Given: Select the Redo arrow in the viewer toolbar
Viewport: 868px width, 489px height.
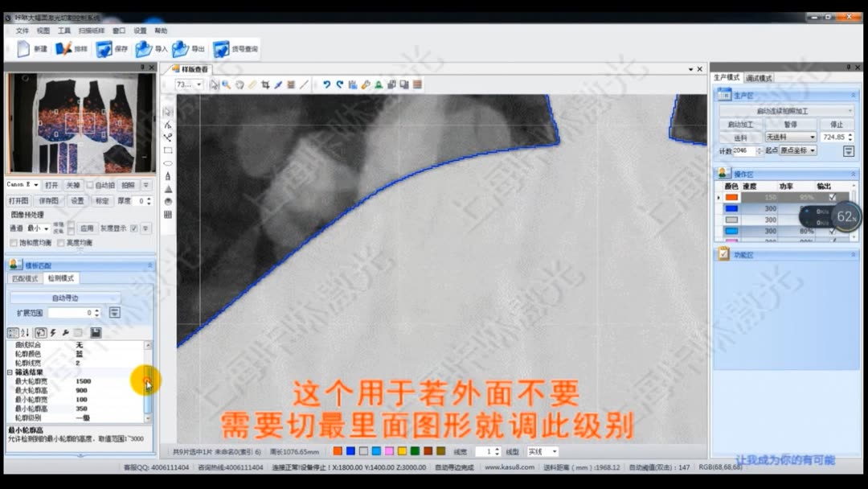Looking at the screenshot, I should 341,83.
